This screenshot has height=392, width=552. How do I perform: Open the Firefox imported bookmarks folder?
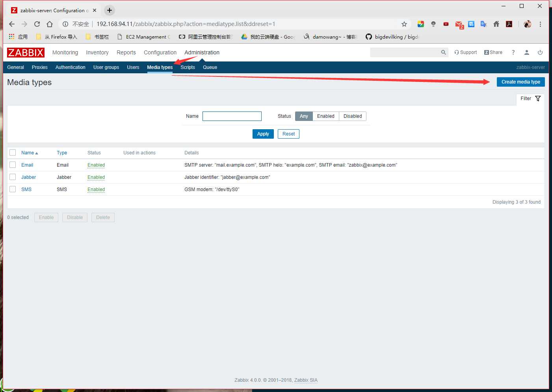pyautogui.click(x=56, y=37)
